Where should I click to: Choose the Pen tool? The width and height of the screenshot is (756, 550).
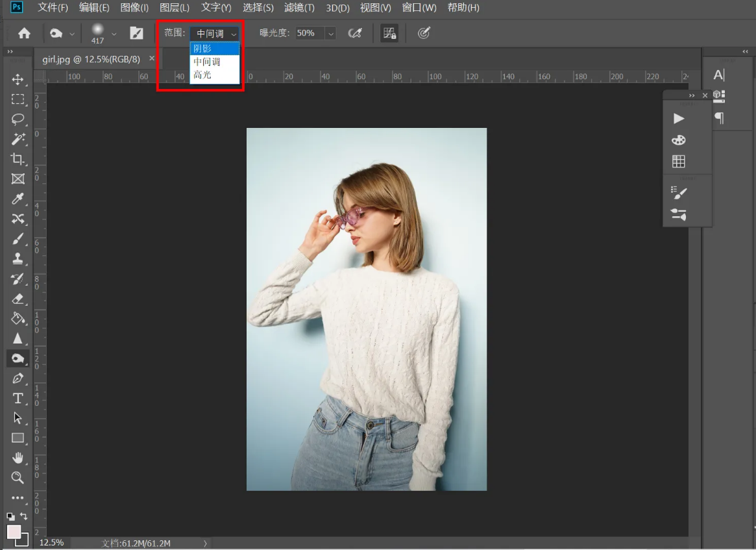(x=18, y=378)
